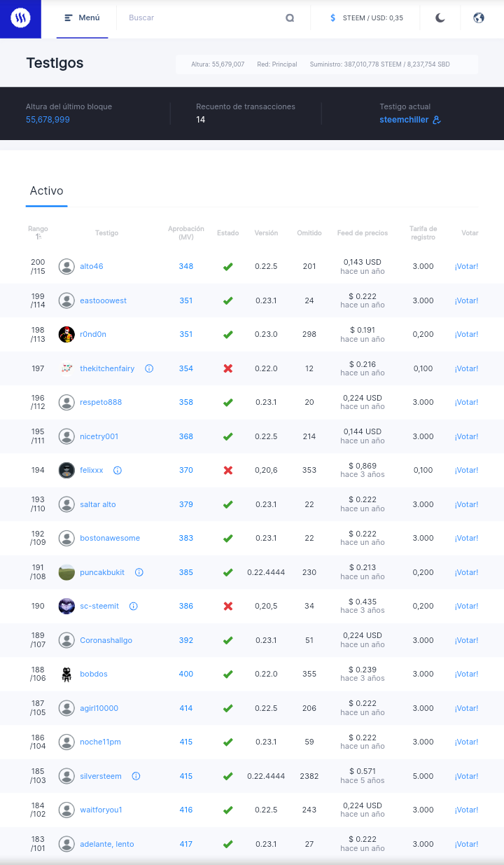Open approval value 400 for bobdos
This screenshot has height=865, width=504.
pos(185,674)
